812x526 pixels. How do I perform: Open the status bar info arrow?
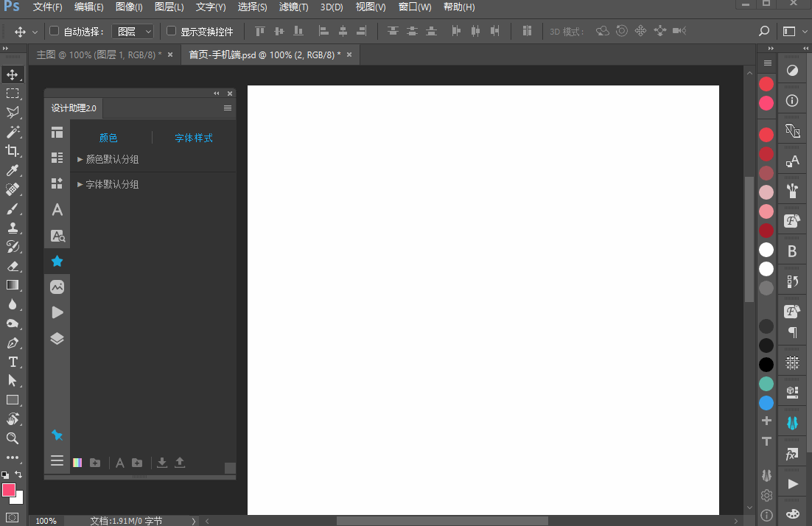[x=193, y=521]
